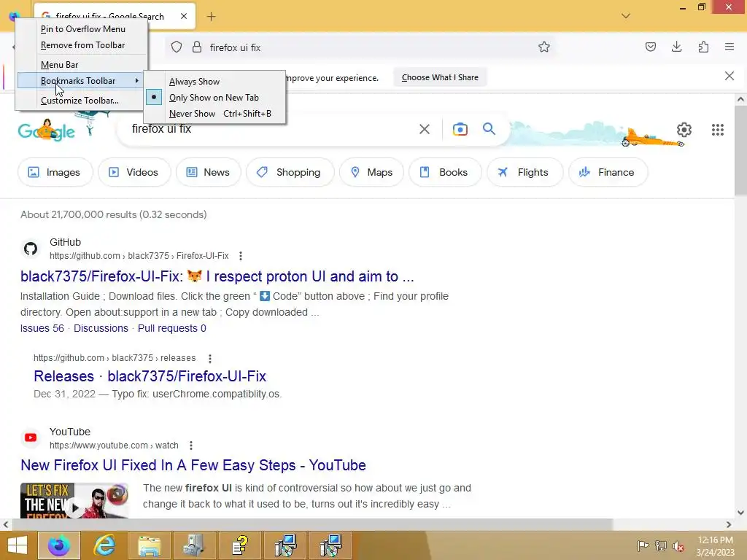Click the Action Center flag tray icon
Screen dimensions: 747x560
click(643, 545)
